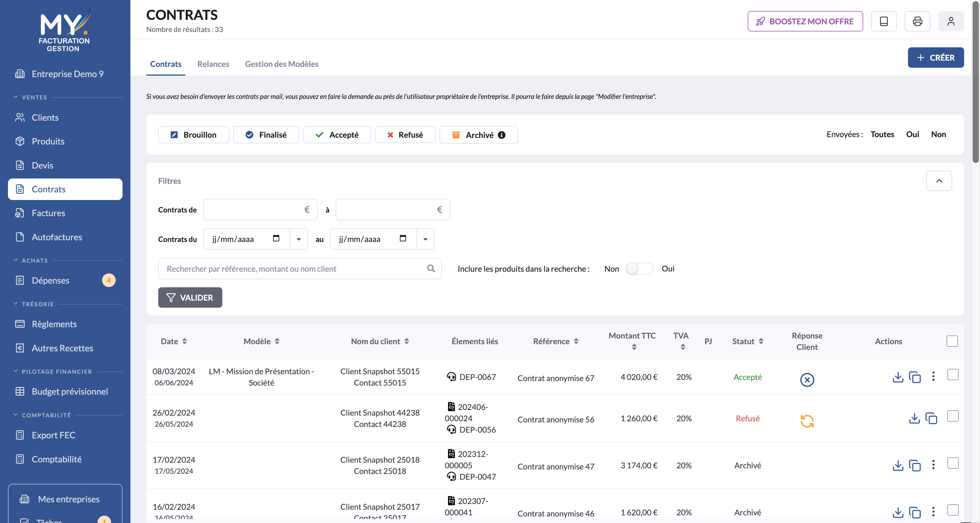The image size is (980, 523).
Task: Download Contrat anonymise 67
Action: tap(898, 377)
